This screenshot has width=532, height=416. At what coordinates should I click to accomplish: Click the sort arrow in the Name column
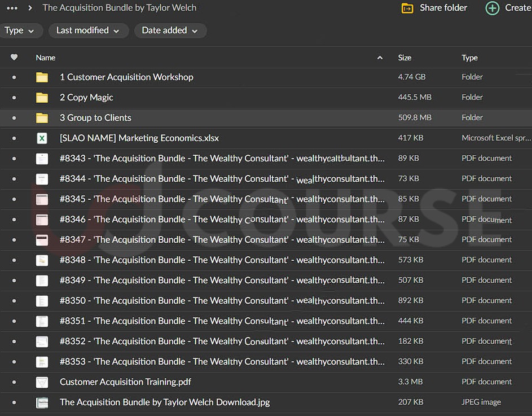(380, 58)
